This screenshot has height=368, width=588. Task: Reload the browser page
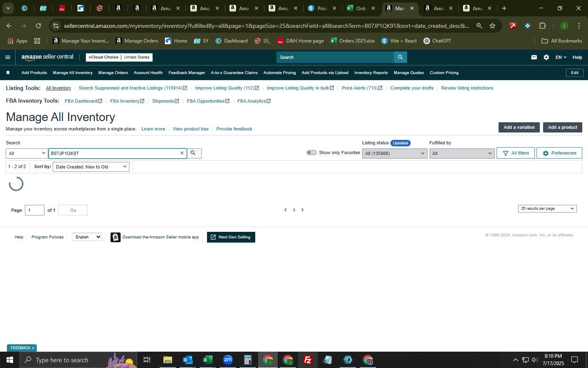pyautogui.click(x=38, y=26)
